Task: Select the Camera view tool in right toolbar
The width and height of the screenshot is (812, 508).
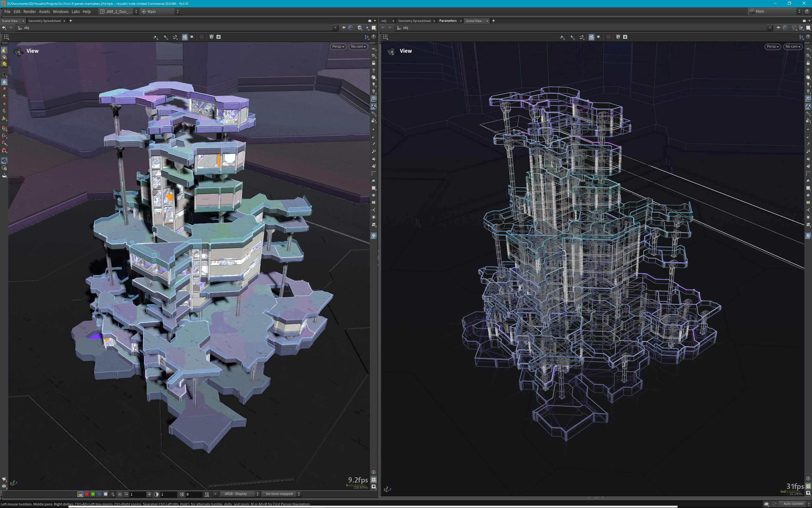Action: click(592, 37)
